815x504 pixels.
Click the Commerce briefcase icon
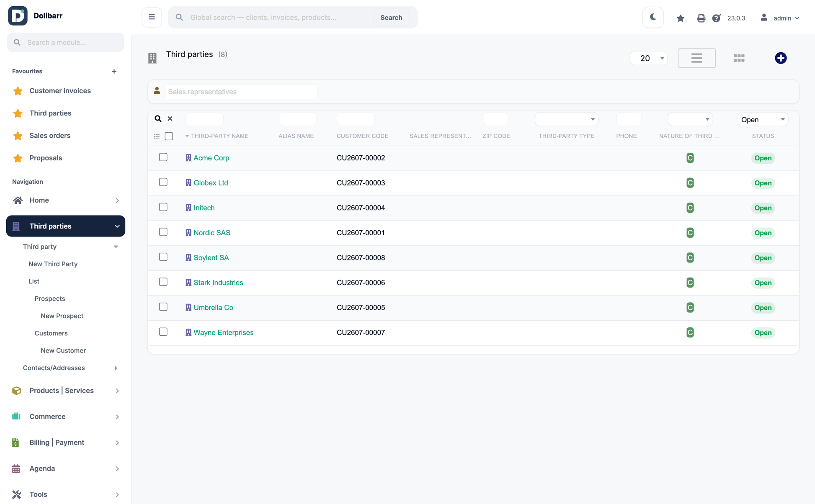16,417
